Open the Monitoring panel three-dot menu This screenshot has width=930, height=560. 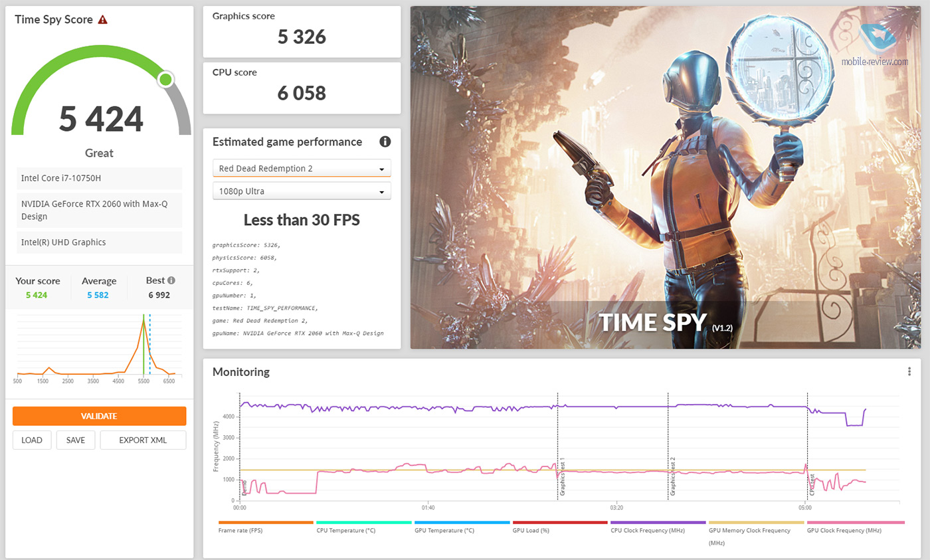(909, 371)
